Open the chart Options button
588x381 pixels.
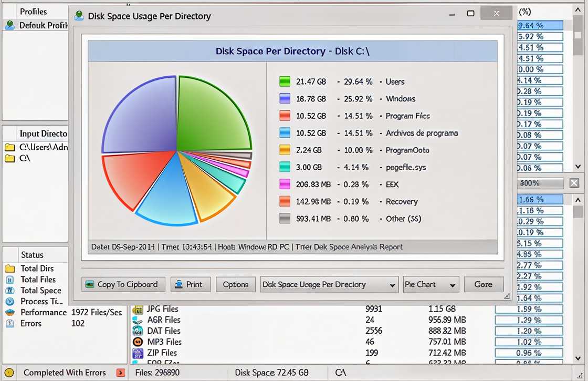[x=235, y=285]
